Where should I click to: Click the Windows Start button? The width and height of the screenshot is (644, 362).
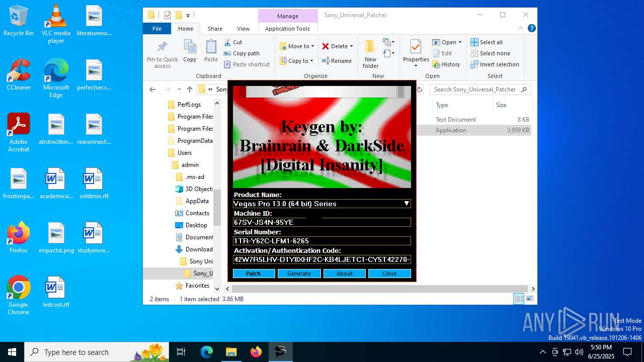click(12, 352)
